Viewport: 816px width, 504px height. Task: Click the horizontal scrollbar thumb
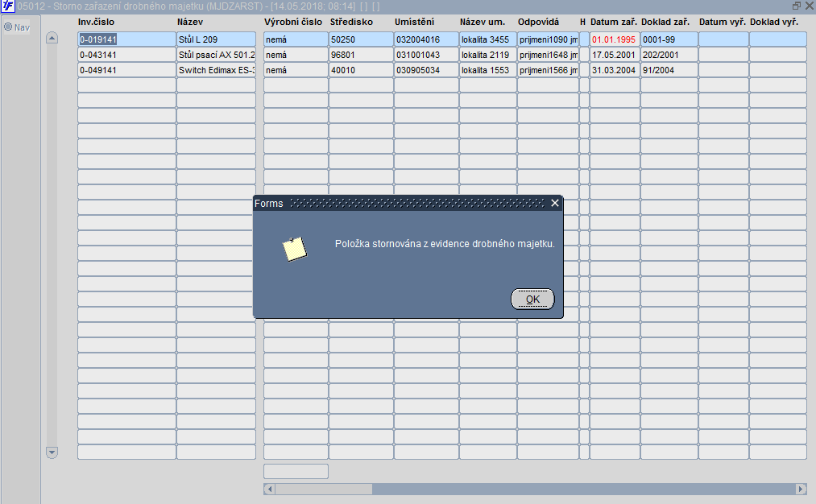click(x=324, y=489)
